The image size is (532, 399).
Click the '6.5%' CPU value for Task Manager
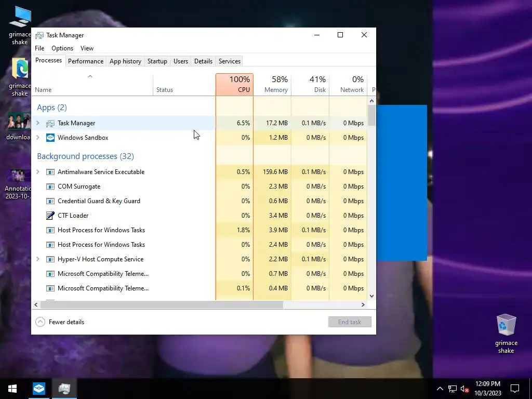pos(243,123)
